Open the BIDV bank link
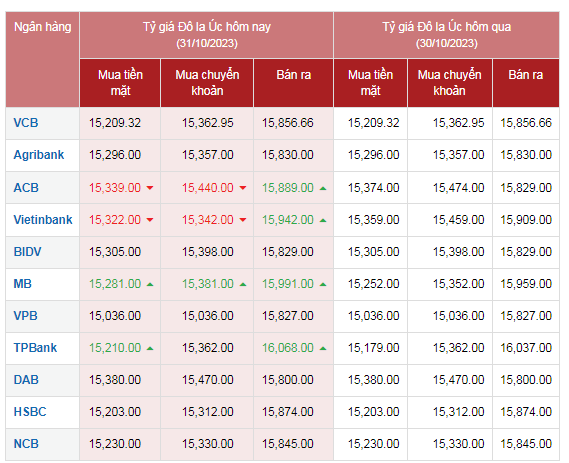Screen dimensions: 569x463 point(27,251)
